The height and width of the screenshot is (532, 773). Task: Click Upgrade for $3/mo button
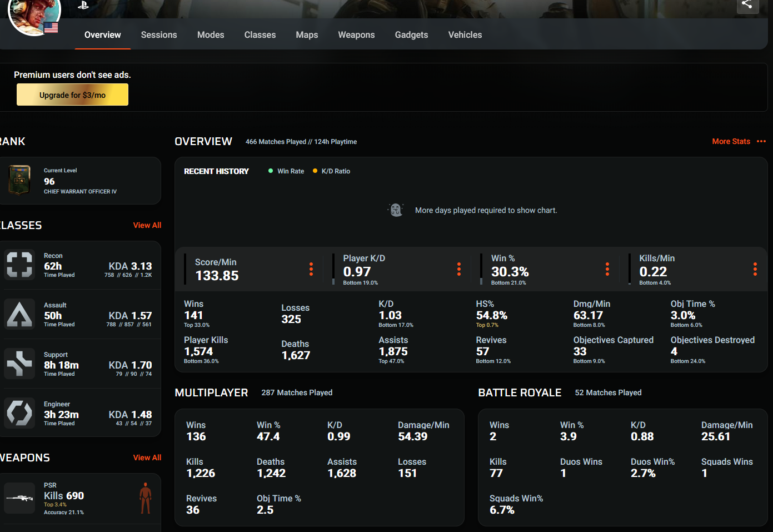click(72, 95)
